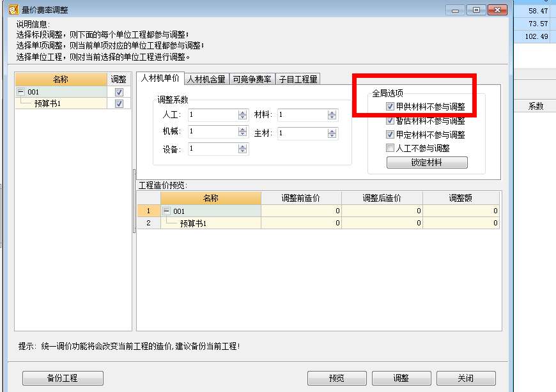Click the 设备 coefficient input field

pyautogui.click(x=213, y=148)
